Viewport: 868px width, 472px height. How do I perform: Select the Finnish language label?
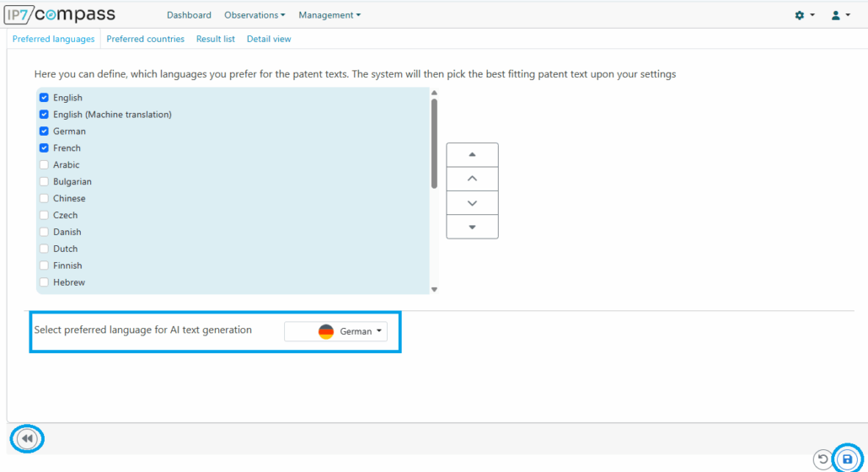pyautogui.click(x=67, y=265)
